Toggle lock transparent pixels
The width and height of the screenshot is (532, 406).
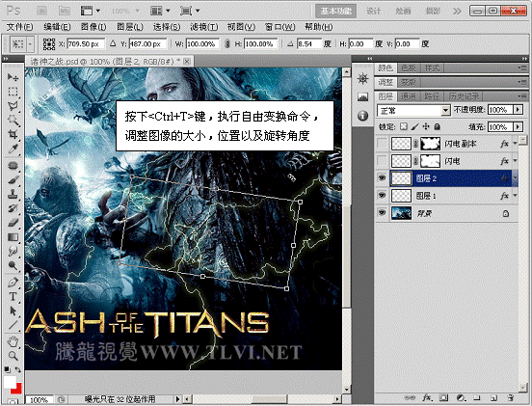(404, 126)
